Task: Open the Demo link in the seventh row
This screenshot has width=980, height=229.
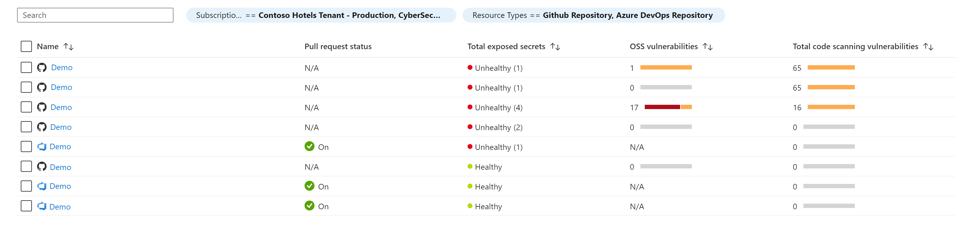Action: pos(60,186)
